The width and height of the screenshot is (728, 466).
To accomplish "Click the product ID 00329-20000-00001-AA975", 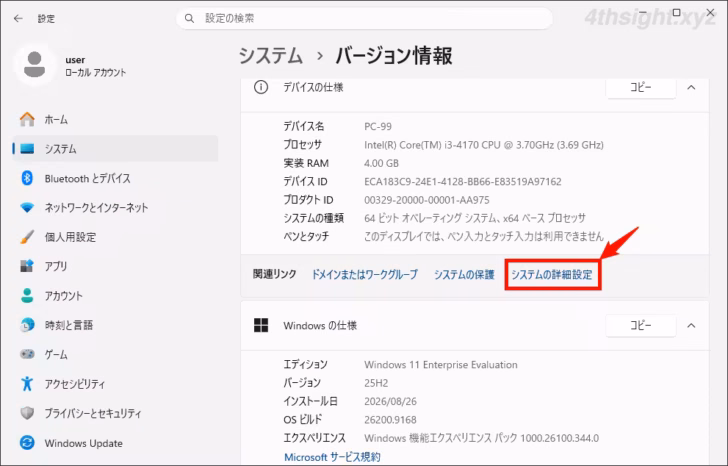I will click(x=427, y=200).
